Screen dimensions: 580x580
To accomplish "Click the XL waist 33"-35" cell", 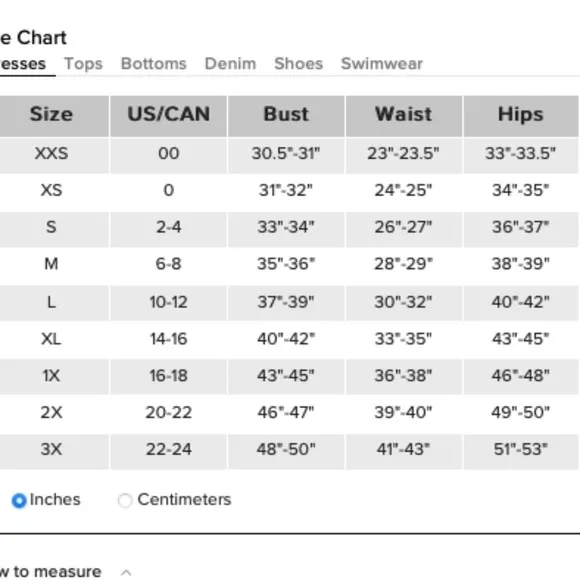I will (x=404, y=340).
